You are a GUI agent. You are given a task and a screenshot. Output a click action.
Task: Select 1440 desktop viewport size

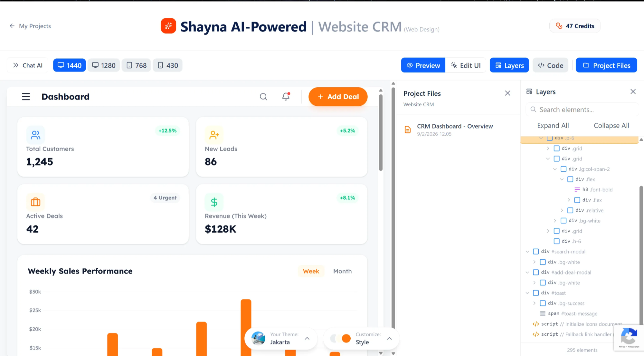[69, 65]
